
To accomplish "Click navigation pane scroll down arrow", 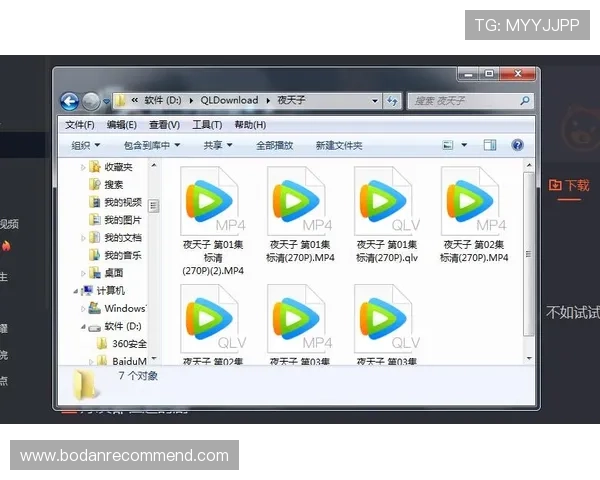I will coord(154,359).
